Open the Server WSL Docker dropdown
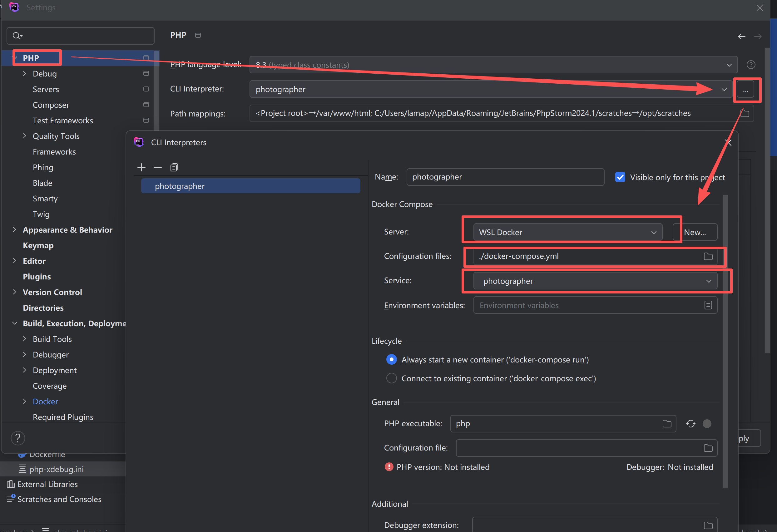Image resolution: width=777 pixels, height=532 pixels. 567,232
